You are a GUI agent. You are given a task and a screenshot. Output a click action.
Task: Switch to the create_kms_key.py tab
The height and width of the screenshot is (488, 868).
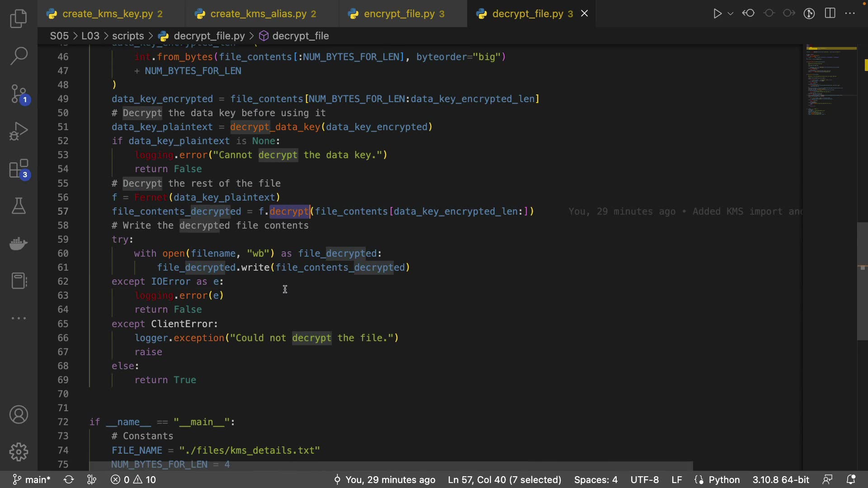108,14
